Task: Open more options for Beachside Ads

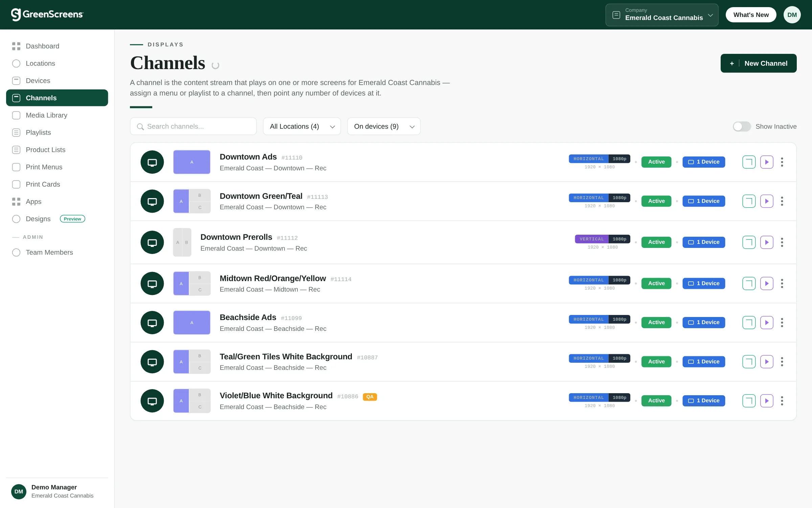Action: (782, 322)
